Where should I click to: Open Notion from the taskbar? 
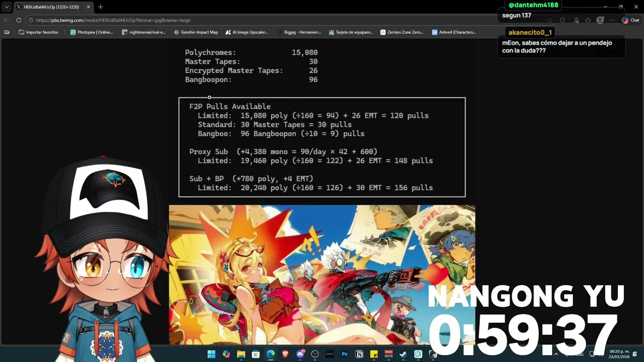(359, 354)
